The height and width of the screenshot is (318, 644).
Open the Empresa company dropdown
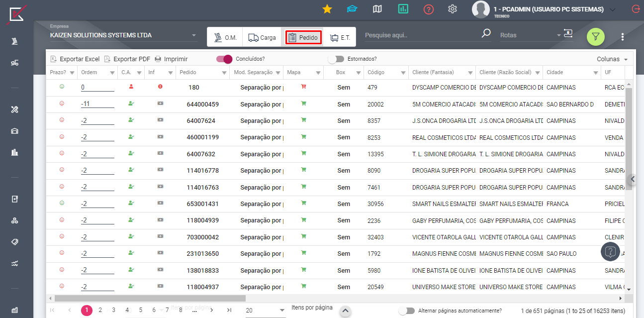pos(123,35)
